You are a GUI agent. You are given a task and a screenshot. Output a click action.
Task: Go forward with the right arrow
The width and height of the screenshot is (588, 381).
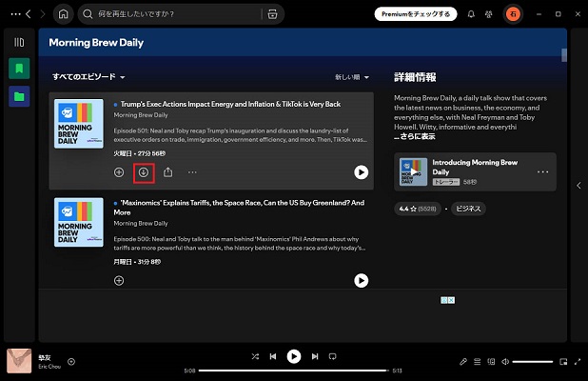pos(43,14)
